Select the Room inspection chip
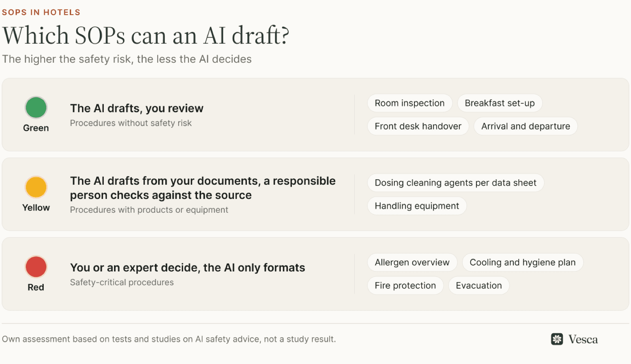The width and height of the screenshot is (631, 364). coord(410,103)
